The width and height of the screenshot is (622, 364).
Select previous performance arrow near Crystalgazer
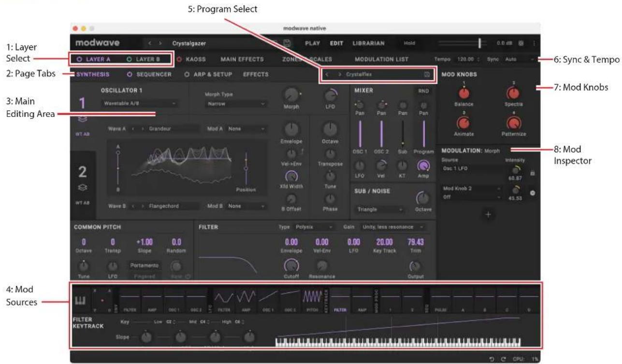tap(150, 44)
